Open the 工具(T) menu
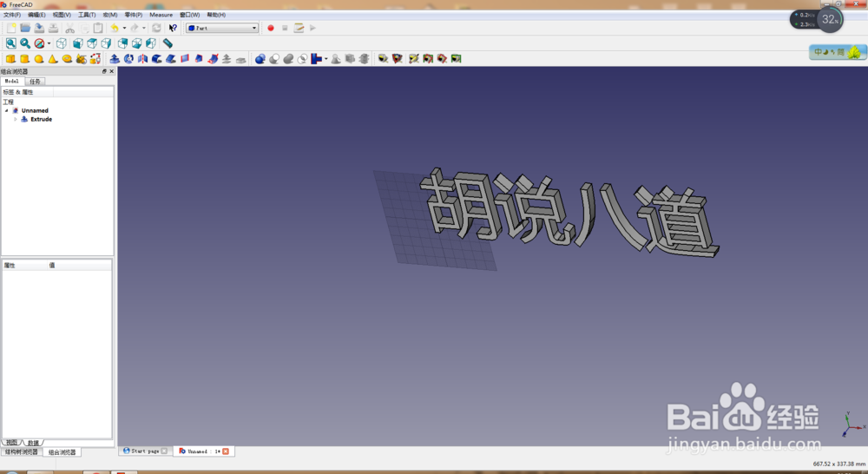Screen dimensions: 868x474 click(87, 15)
